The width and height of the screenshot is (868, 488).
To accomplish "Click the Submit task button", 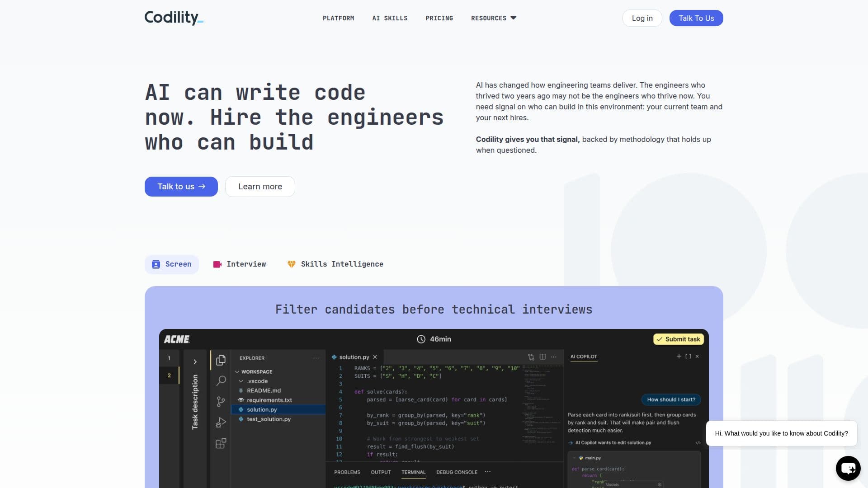I will click(x=678, y=339).
